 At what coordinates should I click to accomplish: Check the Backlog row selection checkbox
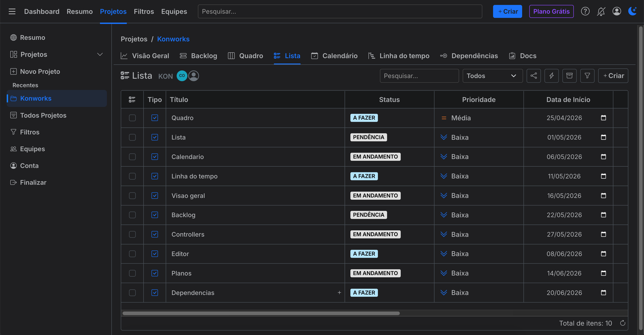pos(132,215)
